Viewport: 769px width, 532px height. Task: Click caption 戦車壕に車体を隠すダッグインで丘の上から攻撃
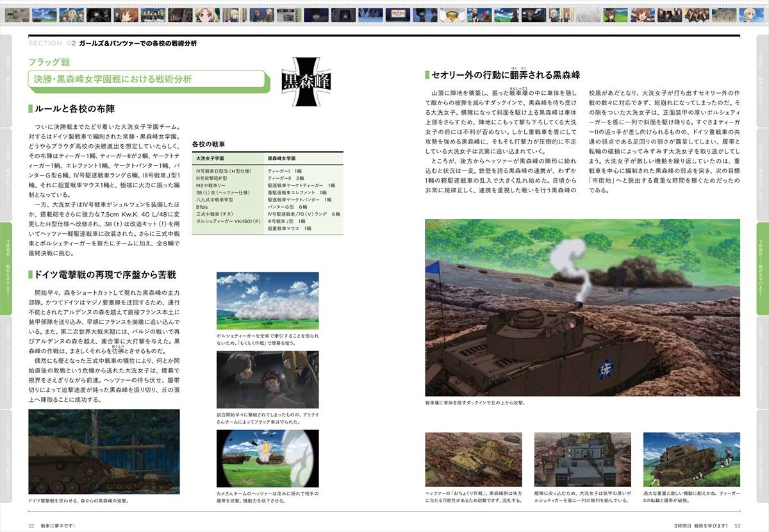[x=475, y=403]
